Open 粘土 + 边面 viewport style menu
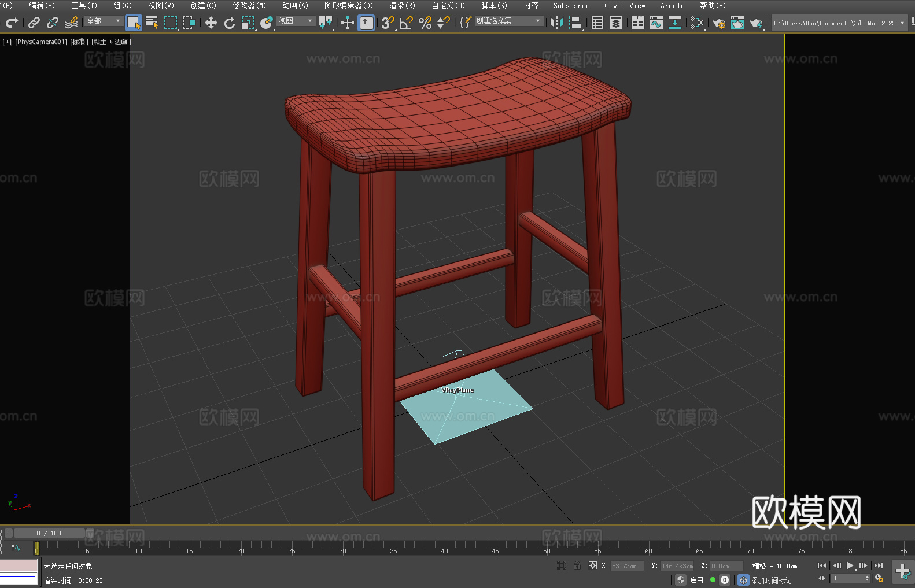915x588 pixels. point(111,42)
